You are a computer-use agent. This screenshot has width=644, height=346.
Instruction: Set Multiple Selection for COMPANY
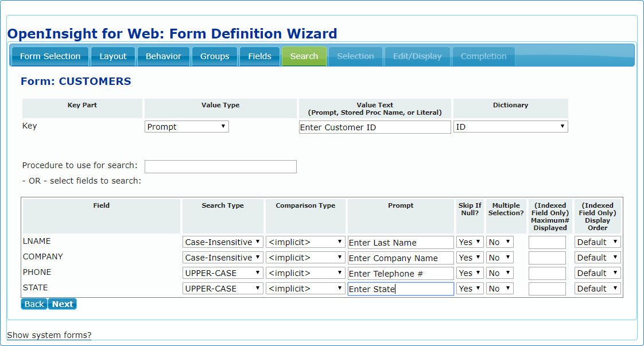click(500, 257)
